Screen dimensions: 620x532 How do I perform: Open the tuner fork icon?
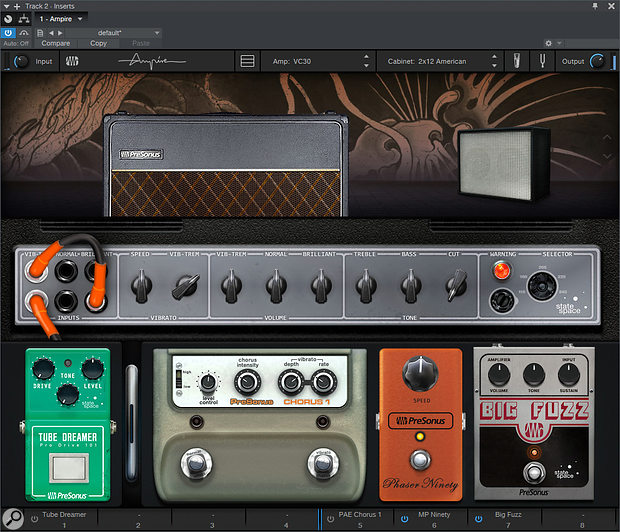[x=542, y=61]
